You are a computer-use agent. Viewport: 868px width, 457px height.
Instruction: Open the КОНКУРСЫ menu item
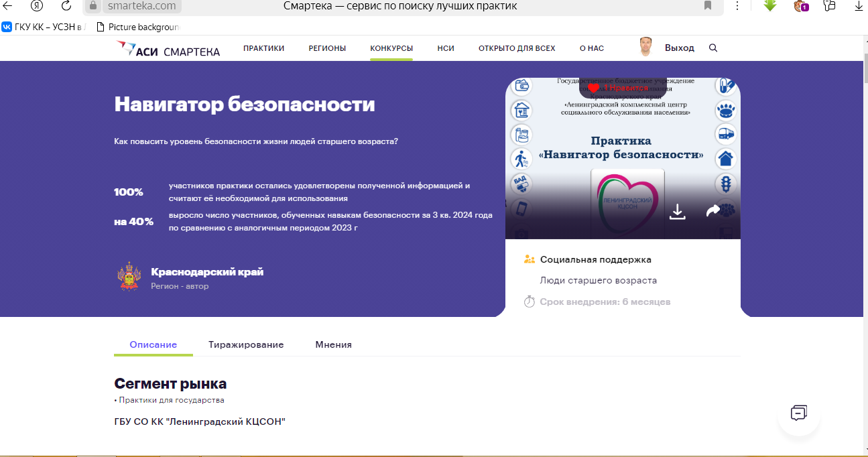[391, 48]
